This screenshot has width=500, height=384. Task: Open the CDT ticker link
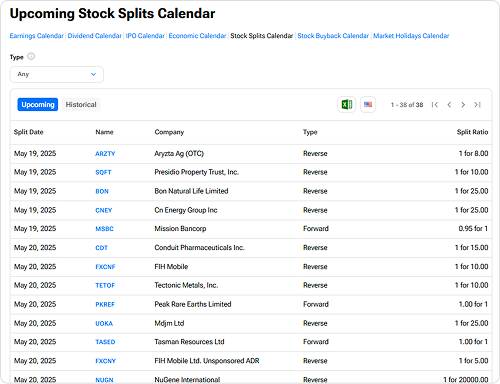101,248
